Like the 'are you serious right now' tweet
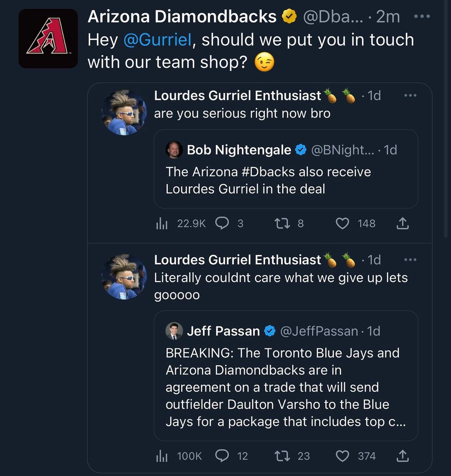The image size is (451, 476). click(342, 224)
